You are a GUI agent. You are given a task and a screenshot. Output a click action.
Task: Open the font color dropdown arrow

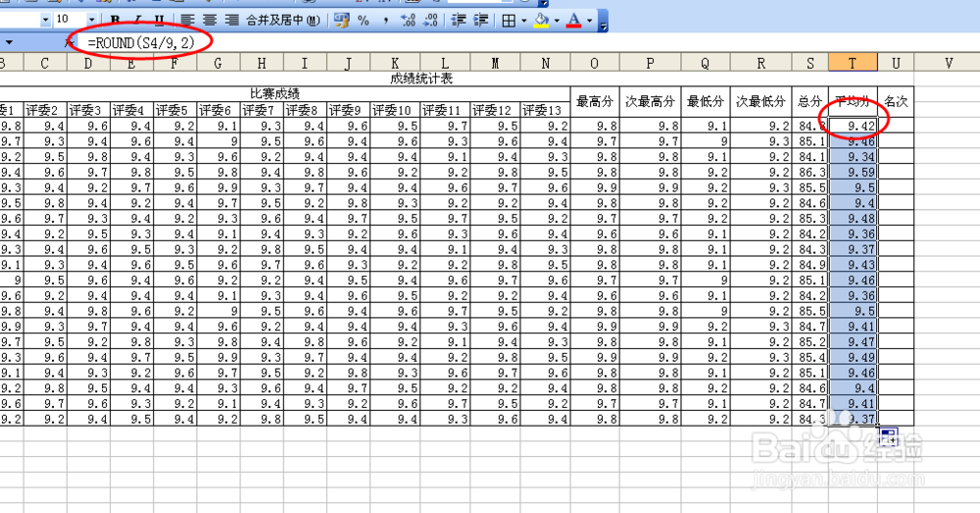coord(589,21)
